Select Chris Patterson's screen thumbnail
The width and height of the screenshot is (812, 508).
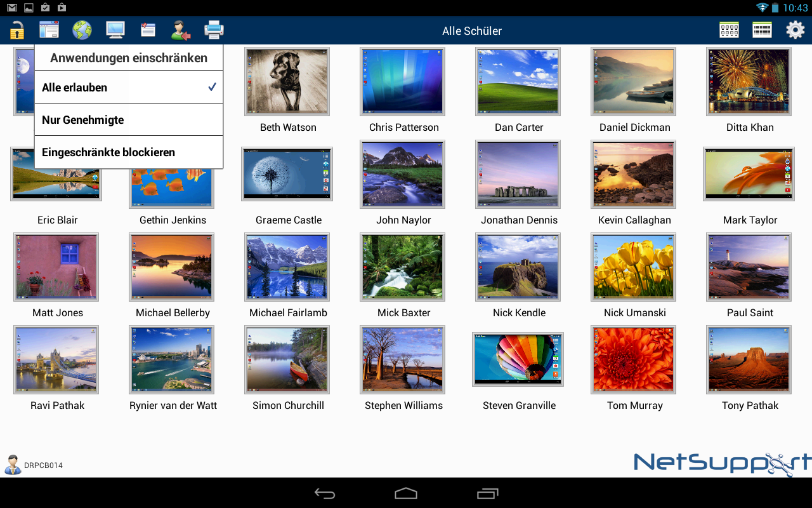click(x=402, y=81)
